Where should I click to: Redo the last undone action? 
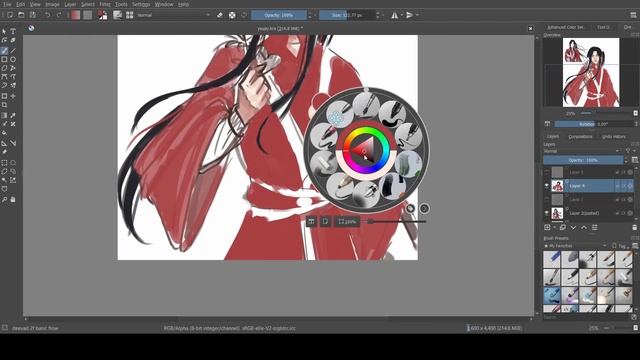(x=59, y=15)
